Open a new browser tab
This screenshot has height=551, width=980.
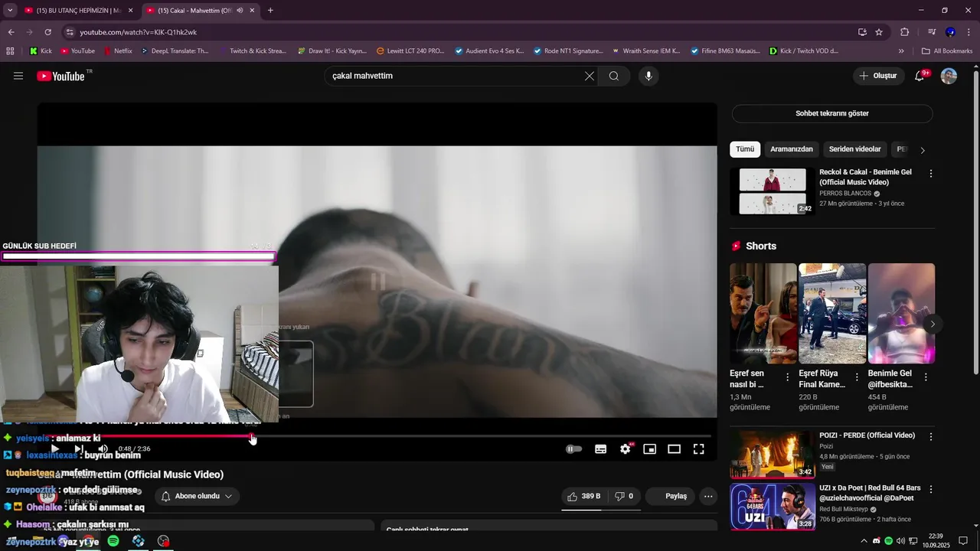270,11
